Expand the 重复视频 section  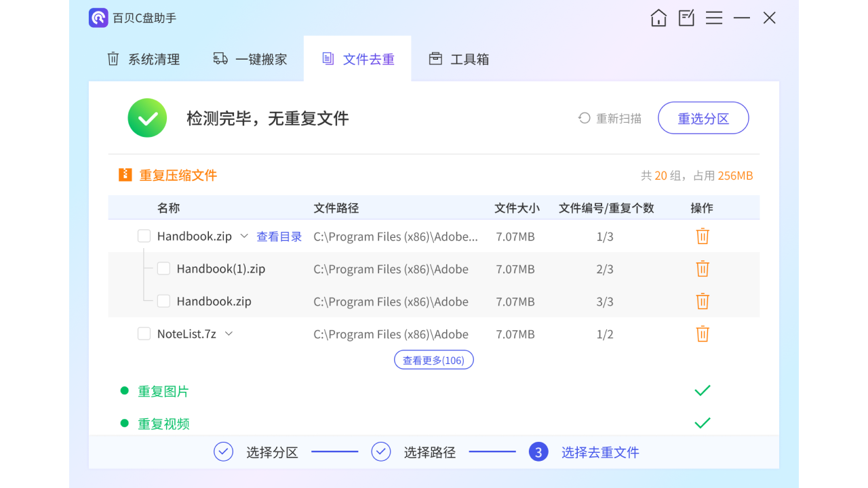click(163, 423)
